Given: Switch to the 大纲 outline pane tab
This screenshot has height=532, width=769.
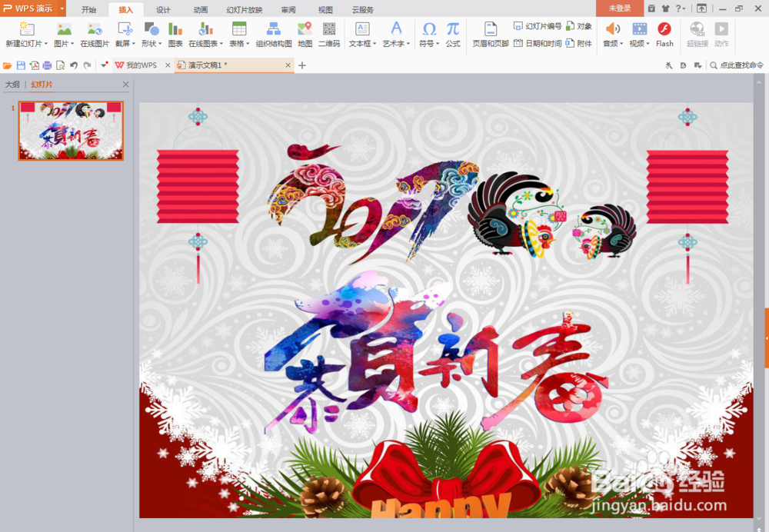Looking at the screenshot, I should click(12, 85).
